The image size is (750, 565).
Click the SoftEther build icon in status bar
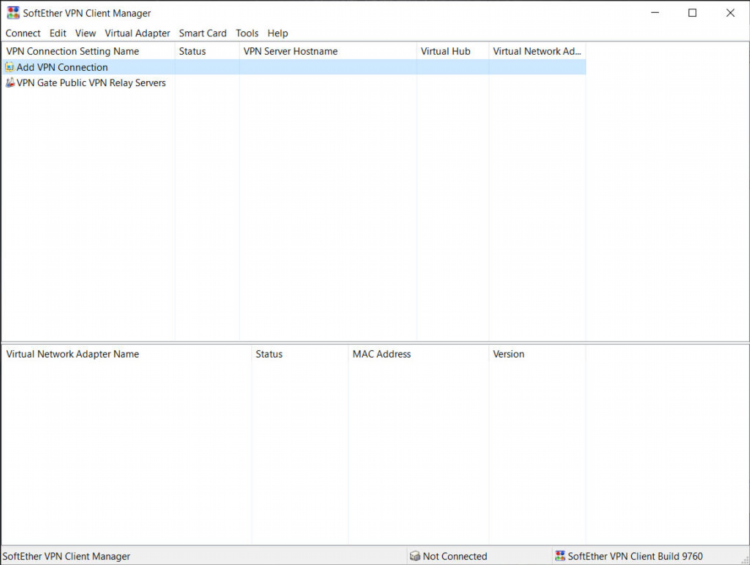pos(560,556)
